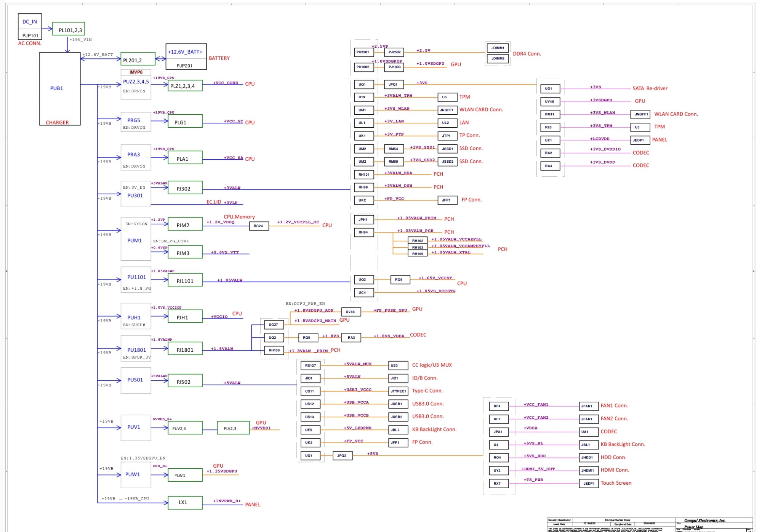Viewport: 762px width, 532px height.
Task: Select the UV48 block
Action: pyautogui.click(x=351, y=312)
